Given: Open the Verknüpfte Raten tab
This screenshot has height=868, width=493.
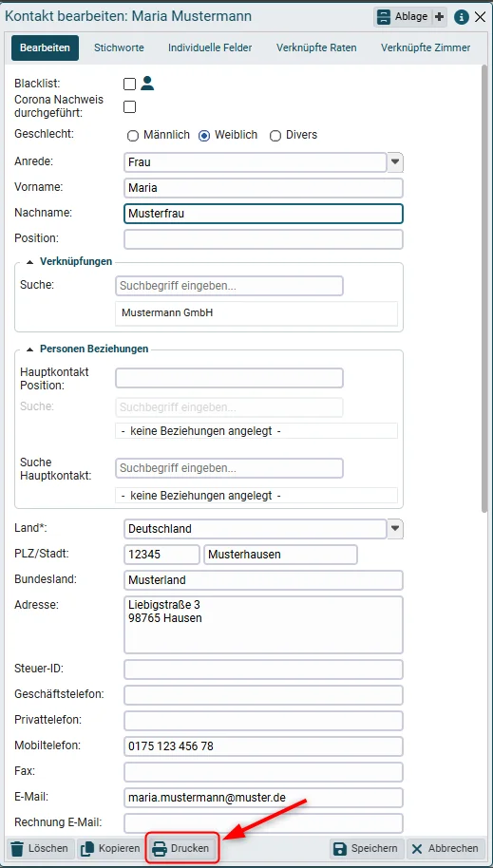Looking at the screenshot, I should click(316, 47).
